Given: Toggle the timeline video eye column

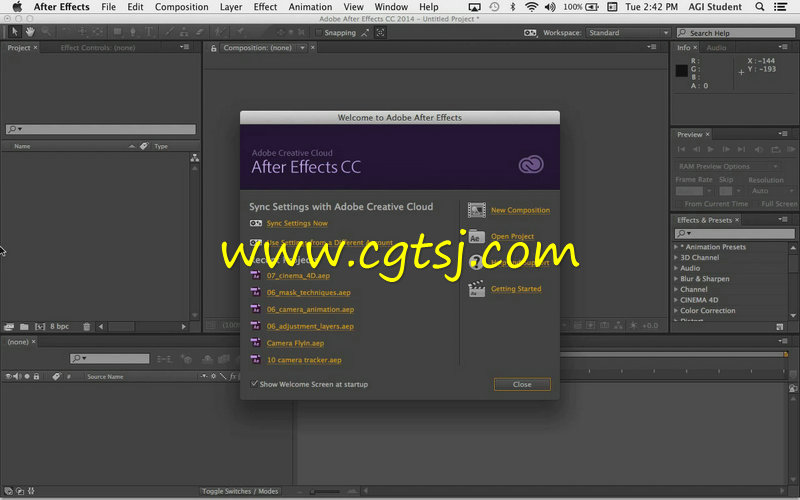Looking at the screenshot, I should (x=8, y=377).
